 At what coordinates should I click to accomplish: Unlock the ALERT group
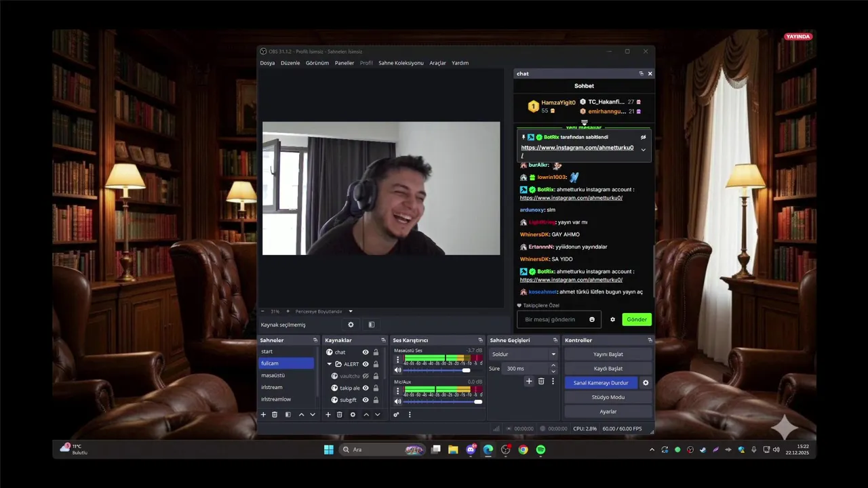[376, 364]
